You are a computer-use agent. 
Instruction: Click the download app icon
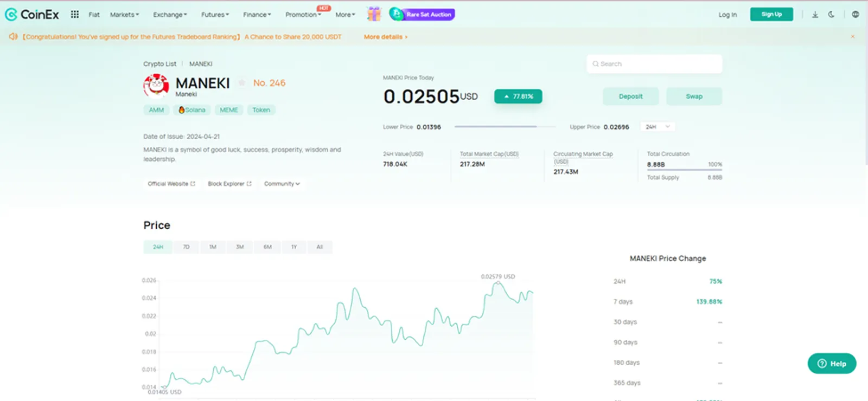pos(815,15)
